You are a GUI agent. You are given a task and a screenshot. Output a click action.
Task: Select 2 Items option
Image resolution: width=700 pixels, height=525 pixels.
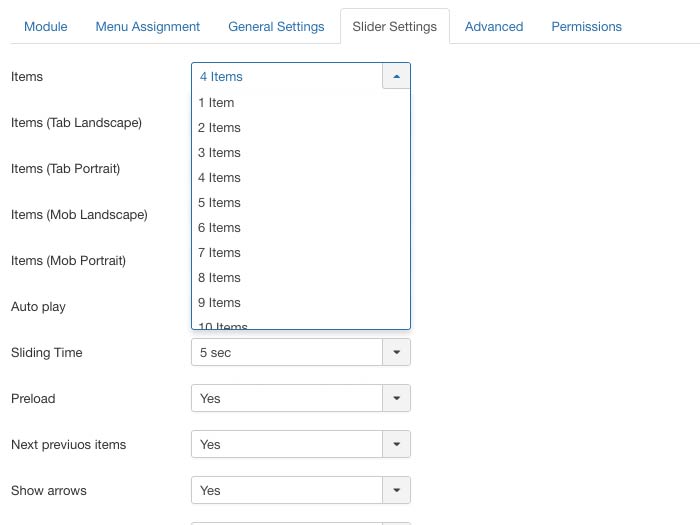pos(219,127)
